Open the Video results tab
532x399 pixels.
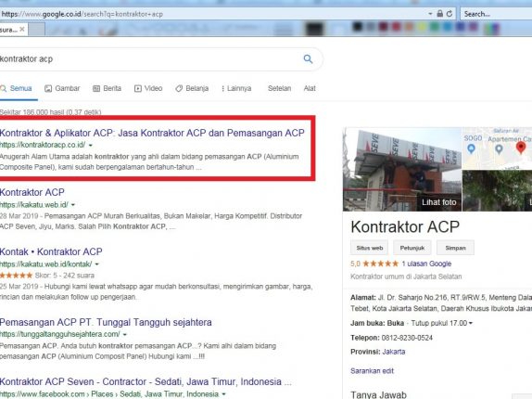[x=148, y=88]
